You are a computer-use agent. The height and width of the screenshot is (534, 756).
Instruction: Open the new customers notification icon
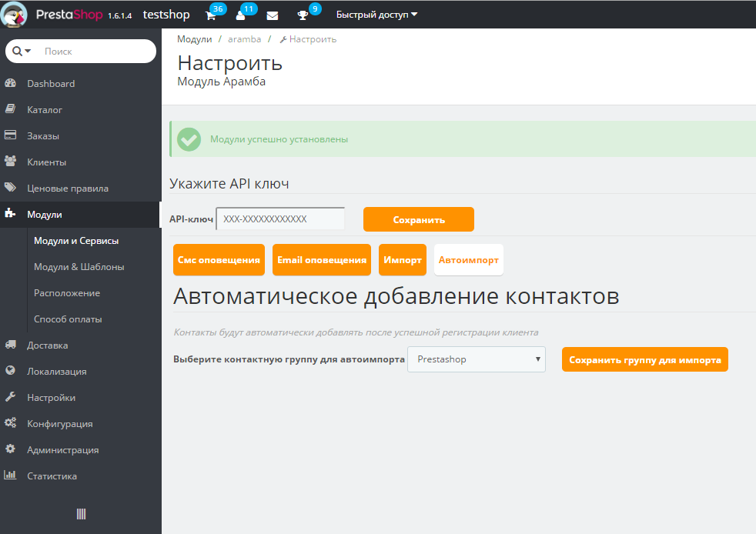click(241, 15)
